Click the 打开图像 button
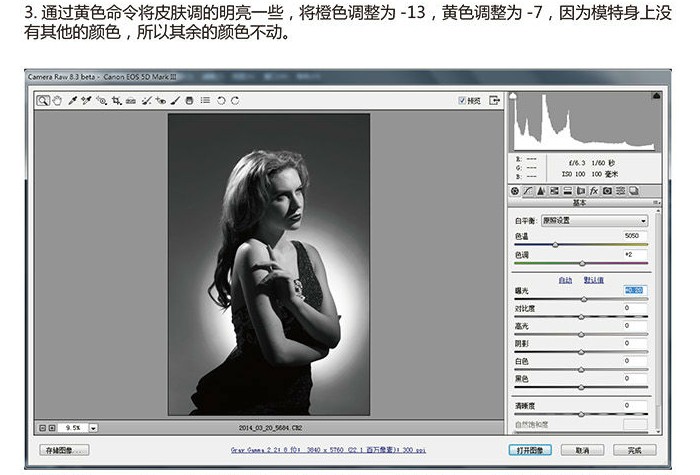700x475 pixels. point(530,450)
